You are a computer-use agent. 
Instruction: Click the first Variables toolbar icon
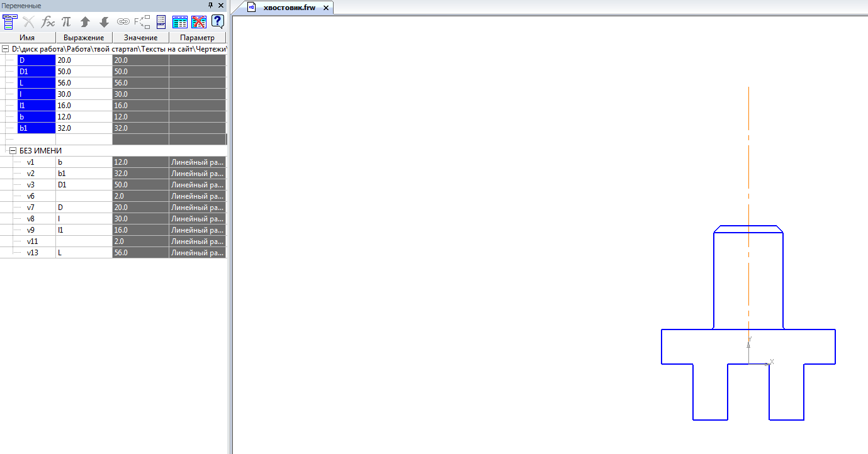click(x=9, y=22)
